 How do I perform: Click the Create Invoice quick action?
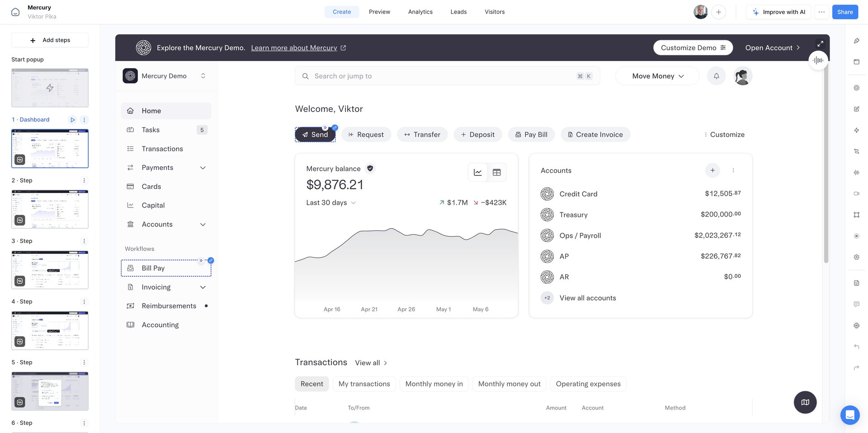(x=595, y=134)
